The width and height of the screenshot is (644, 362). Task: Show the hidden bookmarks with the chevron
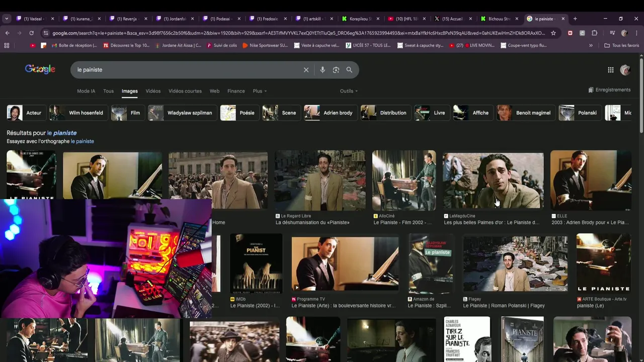591,45
